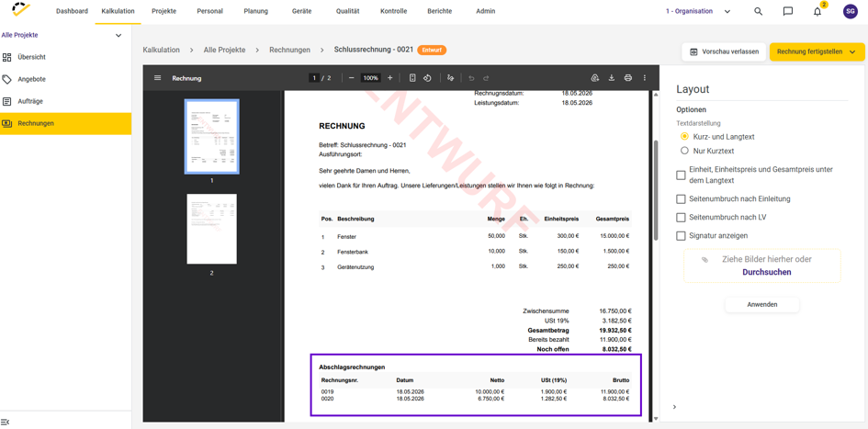868x429 pixels.
Task: Click the PDF page number field
Action: point(314,78)
